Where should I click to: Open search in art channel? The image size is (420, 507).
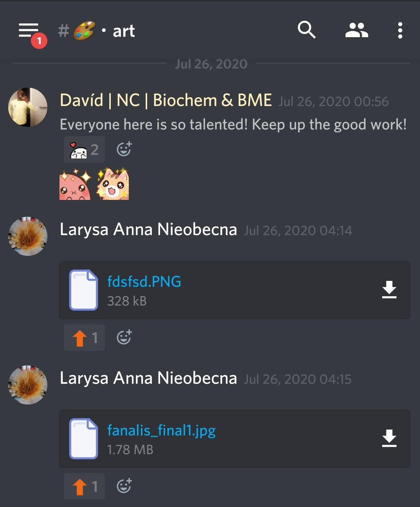click(306, 30)
